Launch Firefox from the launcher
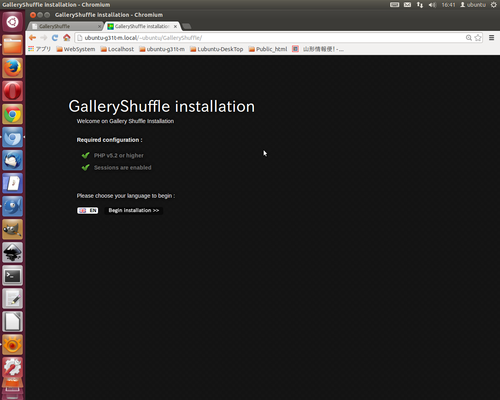The width and height of the screenshot is (500, 400). click(13, 68)
